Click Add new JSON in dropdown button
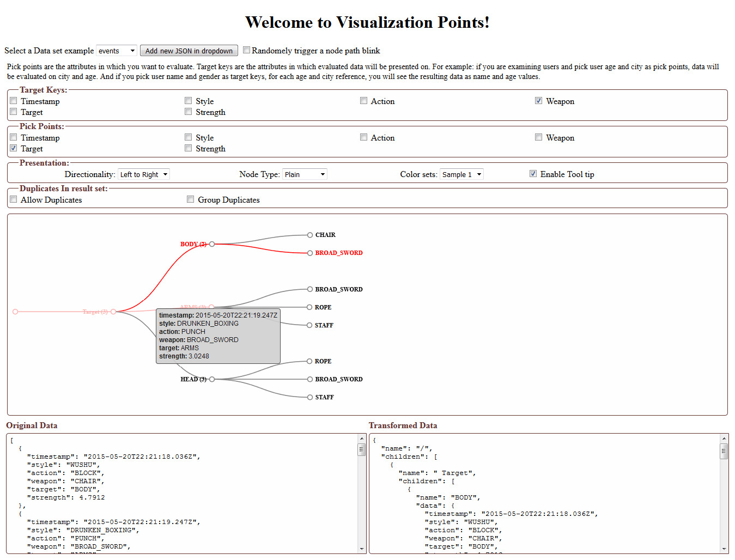This screenshot has width=735, height=560. click(189, 51)
